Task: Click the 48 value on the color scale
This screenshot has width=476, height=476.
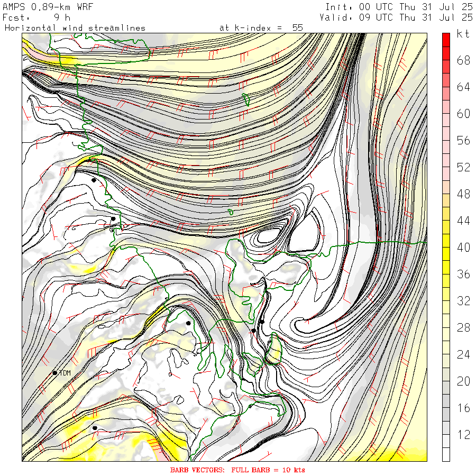Action: [x=463, y=194]
